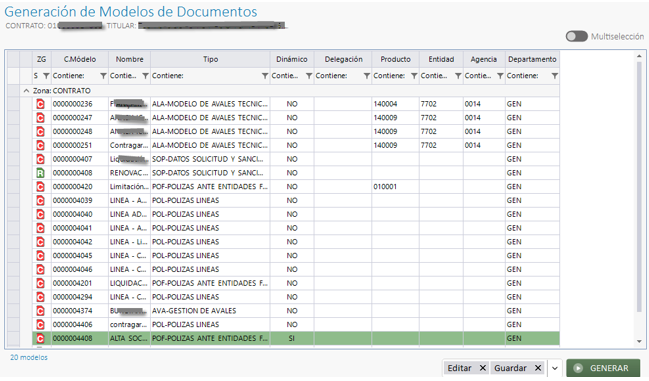Open the Dinámico column filter funnel
The height and width of the screenshot is (381, 649).
[x=309, y=76]
